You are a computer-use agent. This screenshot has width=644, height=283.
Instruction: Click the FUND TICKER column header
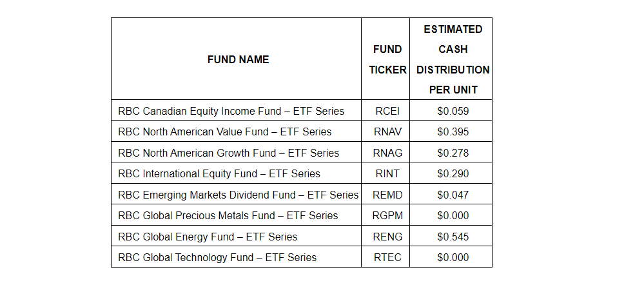point(387,59)
